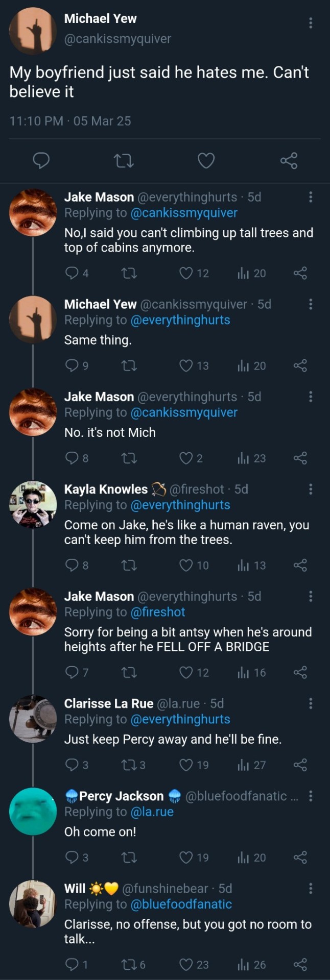The image size is (330, 980).
Task: Like Will's reply to Clarisse
Action: tap(186, 965)
